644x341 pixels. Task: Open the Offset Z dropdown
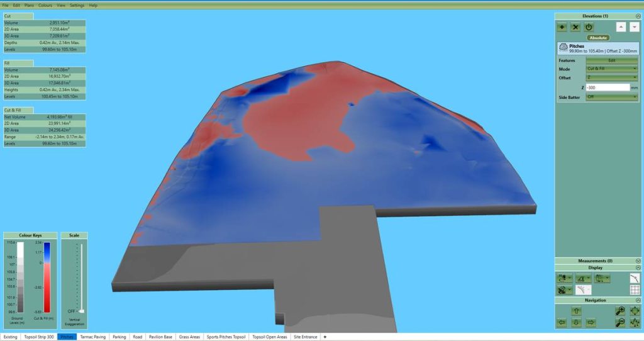pyautogui.click(x=611, y=77)
